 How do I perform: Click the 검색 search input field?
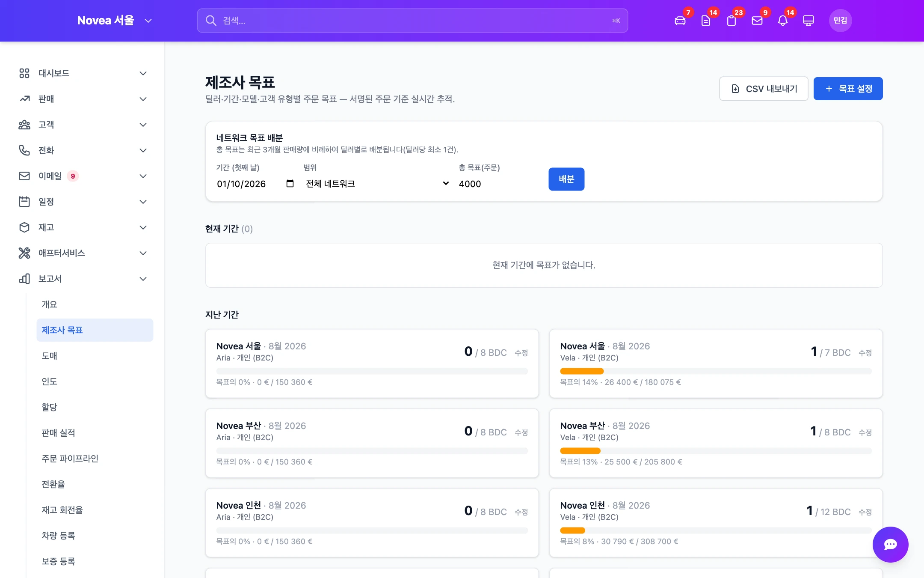(412, 21)
